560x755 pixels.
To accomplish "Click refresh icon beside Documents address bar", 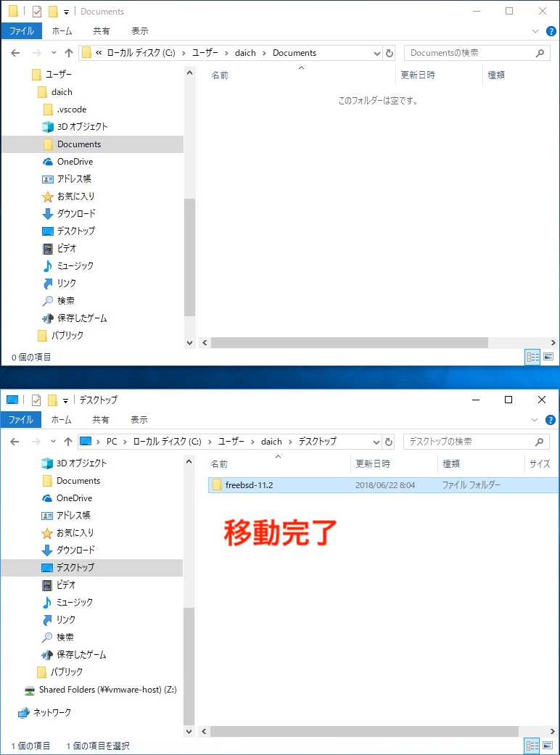I will (x=390, y=53).
